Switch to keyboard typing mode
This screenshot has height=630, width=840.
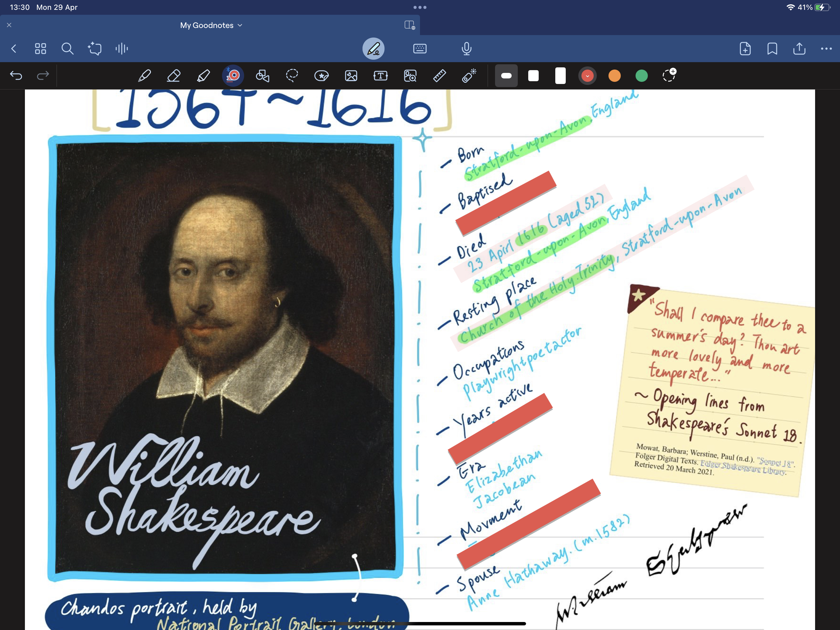click(x=420, y=48)
